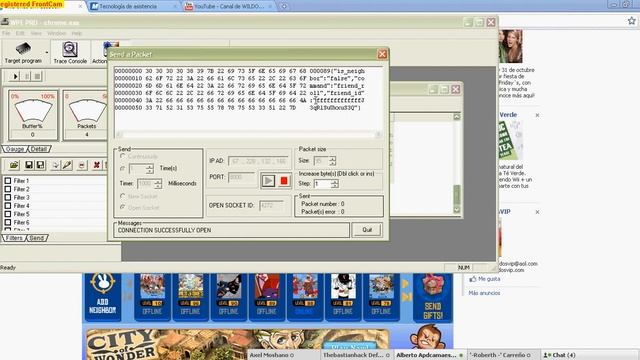The width and height of the screenshot is (640, 360).
Task: Click the main window stop button
Action: 37,76
